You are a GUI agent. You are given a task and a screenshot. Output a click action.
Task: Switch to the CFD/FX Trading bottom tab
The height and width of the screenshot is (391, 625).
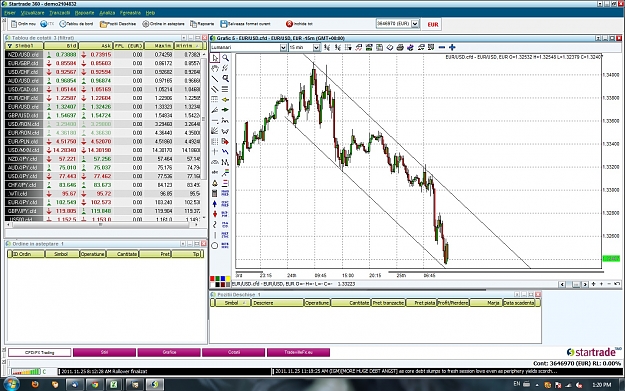(39, 352)
